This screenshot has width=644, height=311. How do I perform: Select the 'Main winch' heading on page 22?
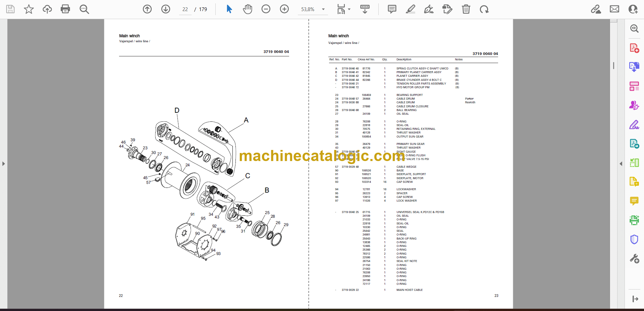pos(129,36)
